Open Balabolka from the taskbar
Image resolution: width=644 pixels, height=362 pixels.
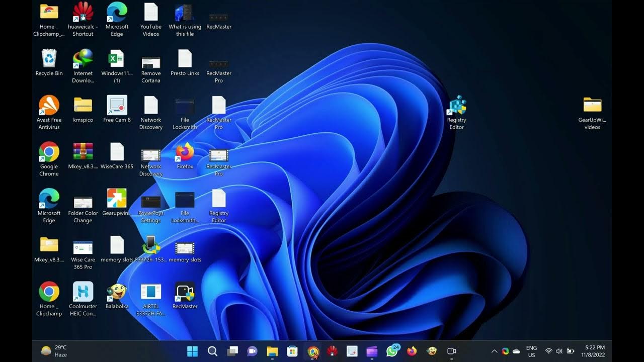tap(432, 351)
